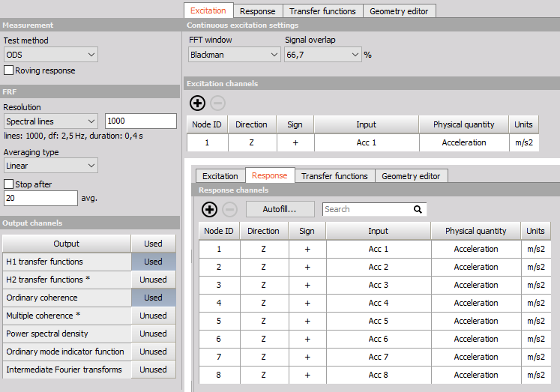Select Acc 3 cell in Response channels

[x=379, y=285]
